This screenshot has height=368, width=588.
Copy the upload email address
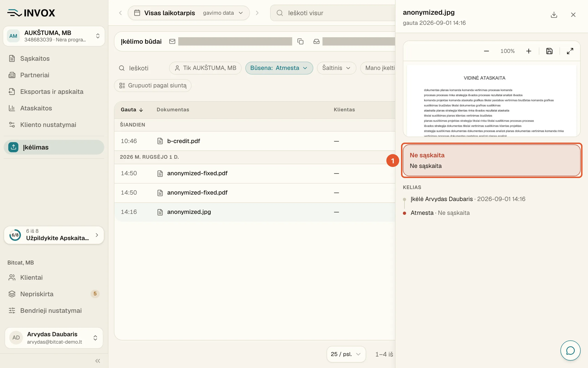pos(300,41)
